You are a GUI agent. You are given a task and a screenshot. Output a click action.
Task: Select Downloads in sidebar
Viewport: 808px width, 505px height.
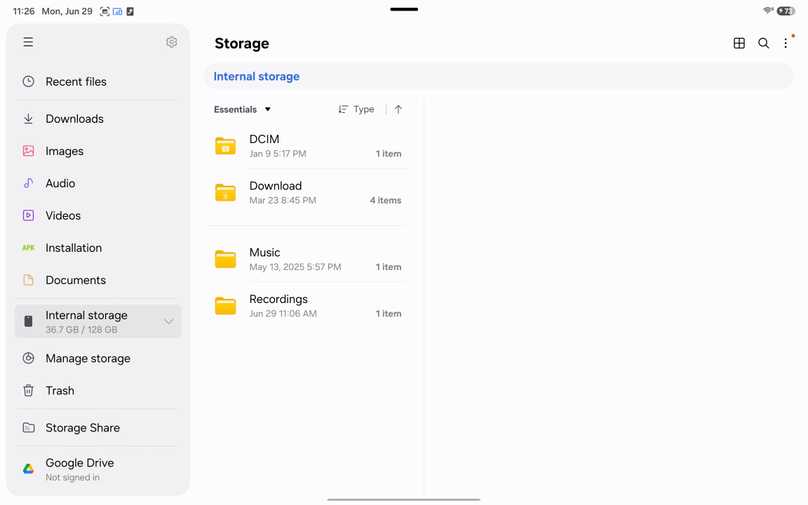98,119
